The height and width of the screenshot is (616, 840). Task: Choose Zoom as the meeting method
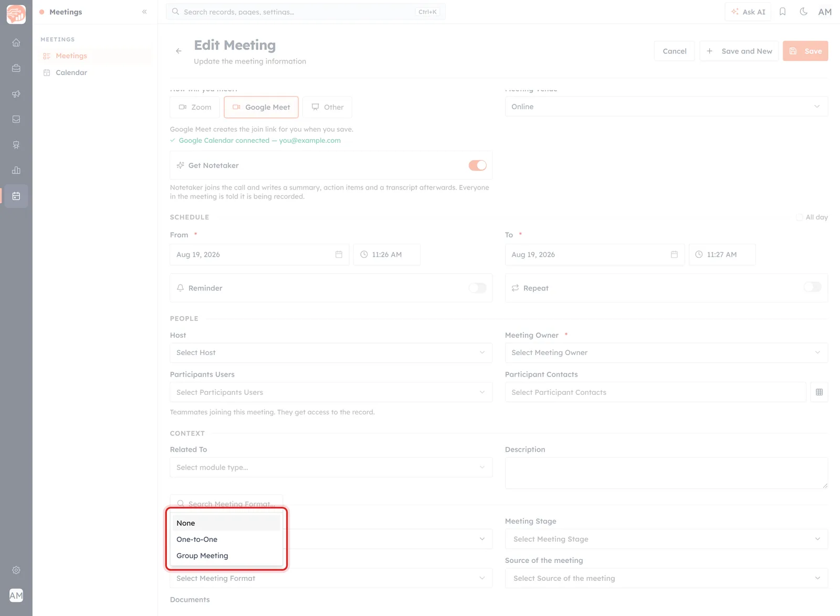tap(195, 107)
